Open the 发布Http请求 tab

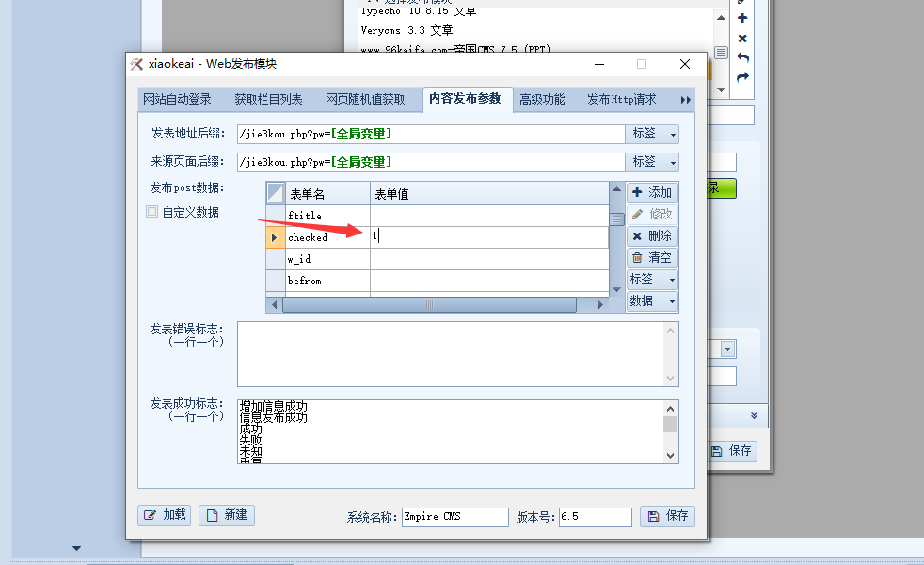pyautogui.click(x=621, y=99)
